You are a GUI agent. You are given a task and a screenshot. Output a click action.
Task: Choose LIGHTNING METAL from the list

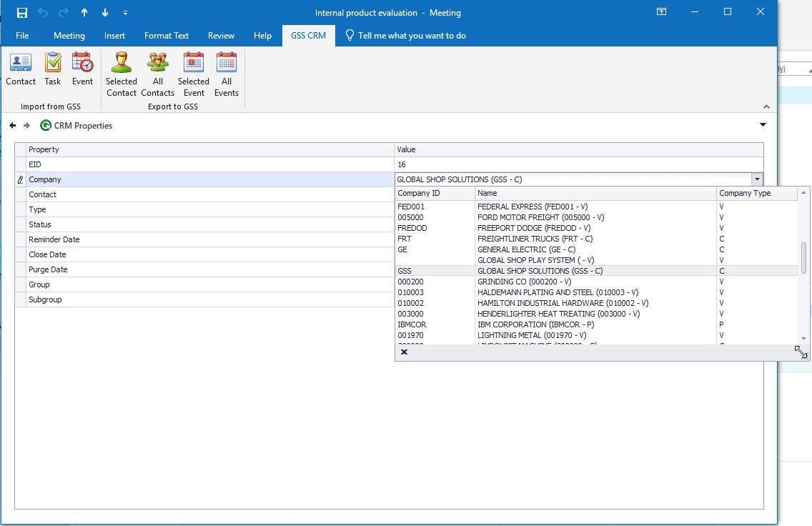click(596, 335)
